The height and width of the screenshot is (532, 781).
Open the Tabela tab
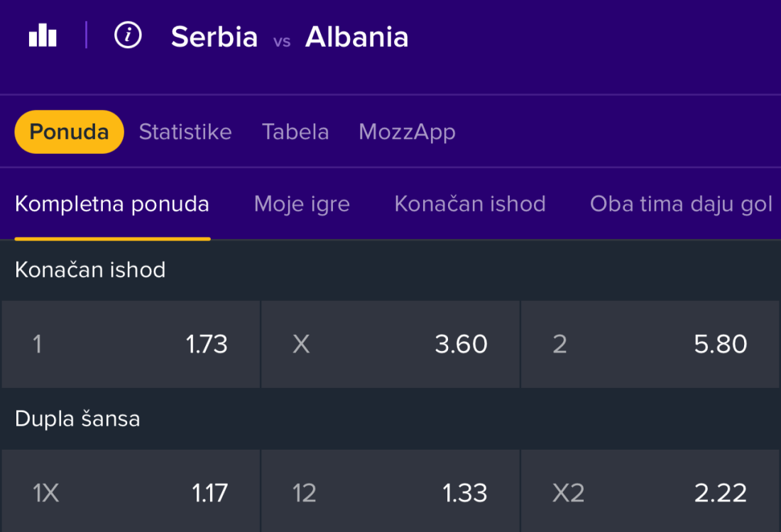coord(295,132)
